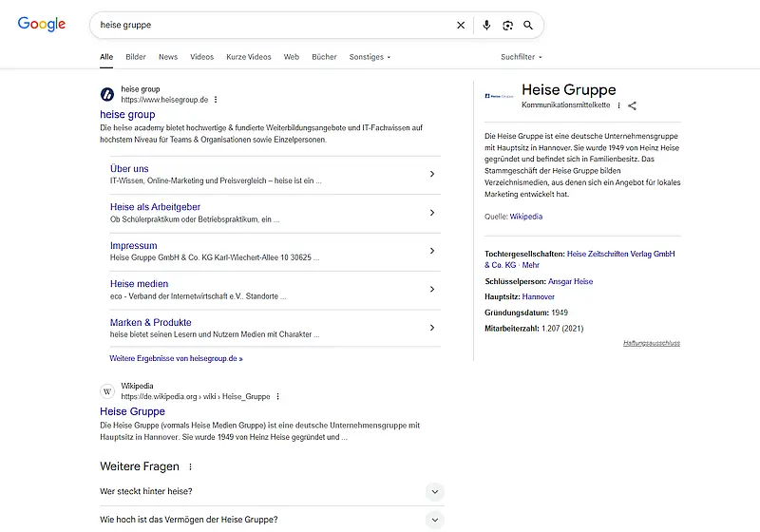Switch to the Bilder tab
The height and width of the screenshot is (532, 760).
point(136,57)
